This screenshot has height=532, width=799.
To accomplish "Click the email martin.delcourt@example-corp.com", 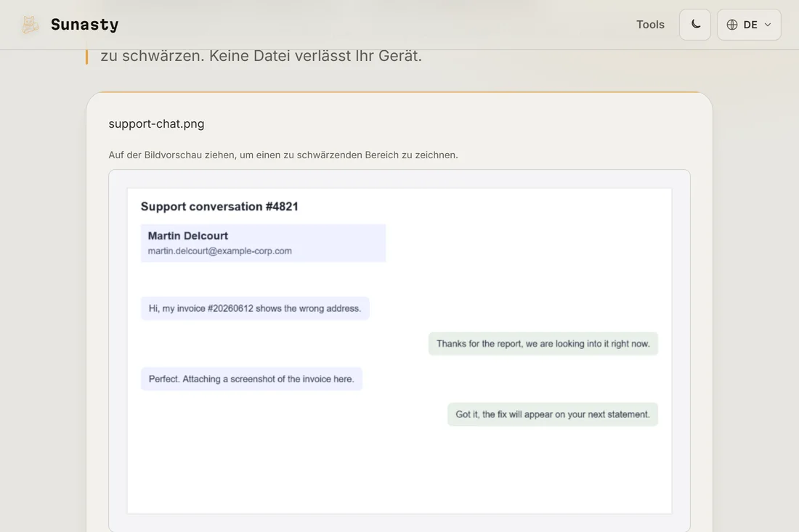I will click(219, 251).
